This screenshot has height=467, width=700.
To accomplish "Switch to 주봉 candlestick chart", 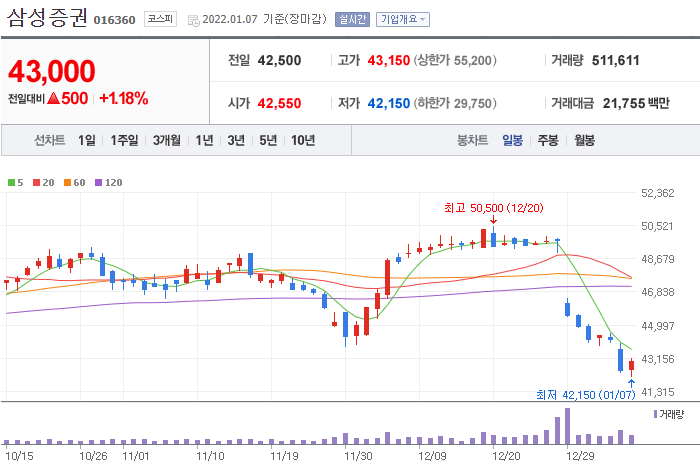I will 548,140.
